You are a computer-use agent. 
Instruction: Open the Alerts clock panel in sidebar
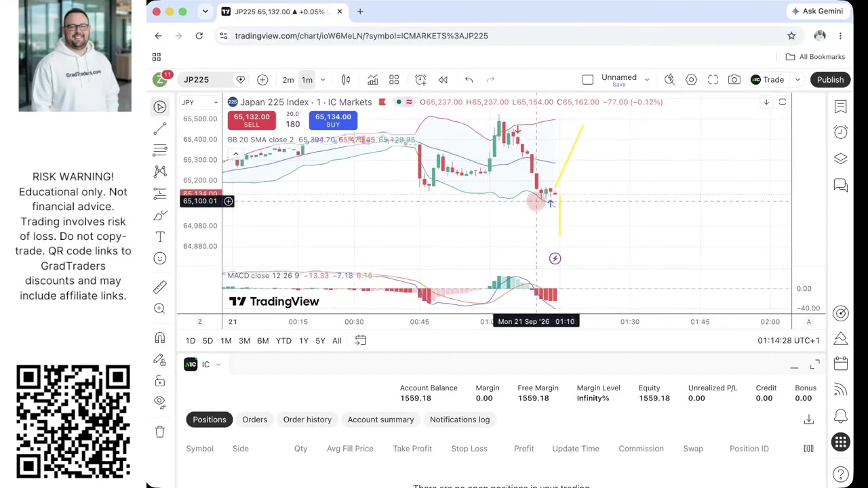tap(841, 132)
